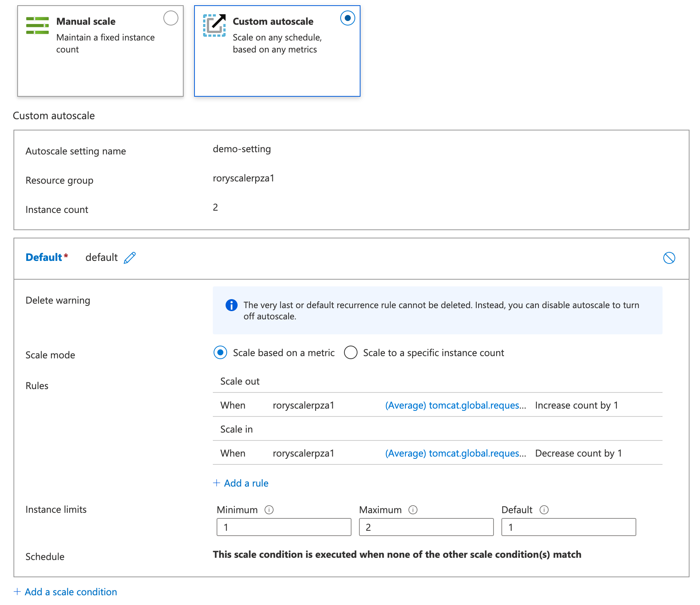700x605 pixels.
Task: Select the Custom autoscale radio button
Action: coord(347,18)
